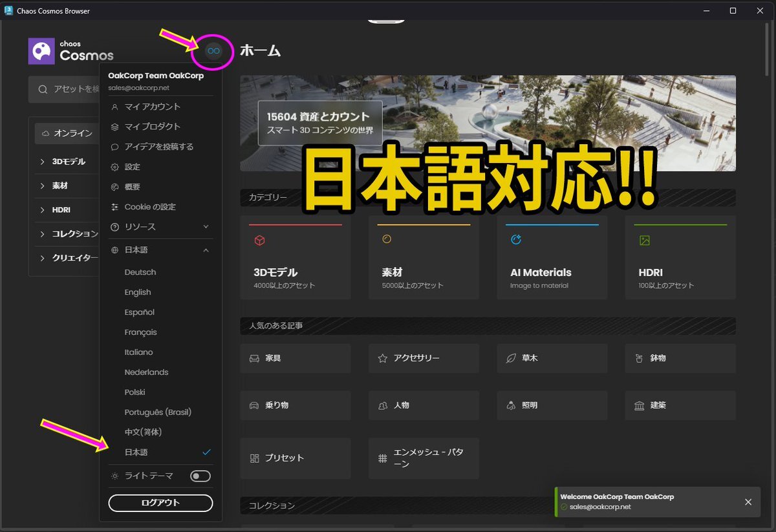Open the エンメッシュ - パターン tile

pyautogui.click(x=424, y=458)
